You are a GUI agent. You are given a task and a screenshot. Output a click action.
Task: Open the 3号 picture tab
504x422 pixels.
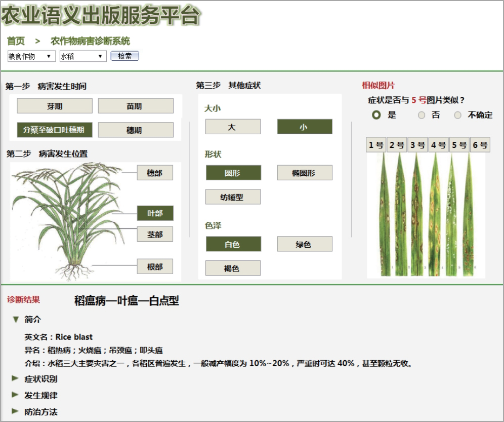click(x=417, y=145)
